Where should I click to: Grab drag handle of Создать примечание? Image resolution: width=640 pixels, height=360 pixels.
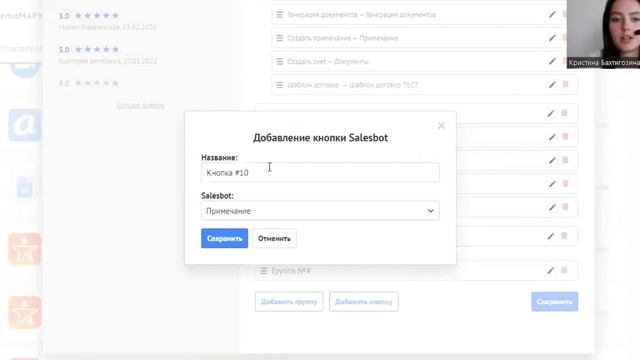280,38
